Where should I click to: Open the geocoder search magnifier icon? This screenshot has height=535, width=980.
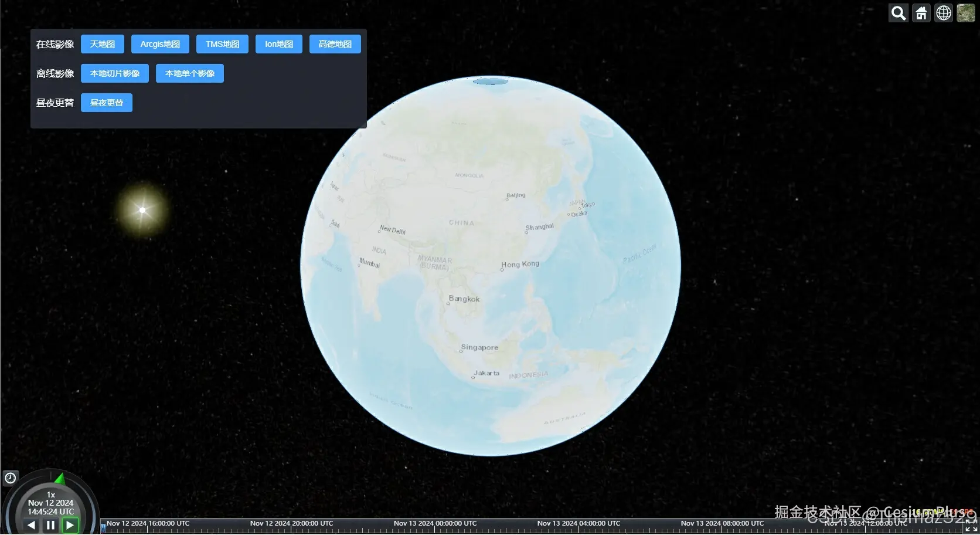[x=899, y=13]
